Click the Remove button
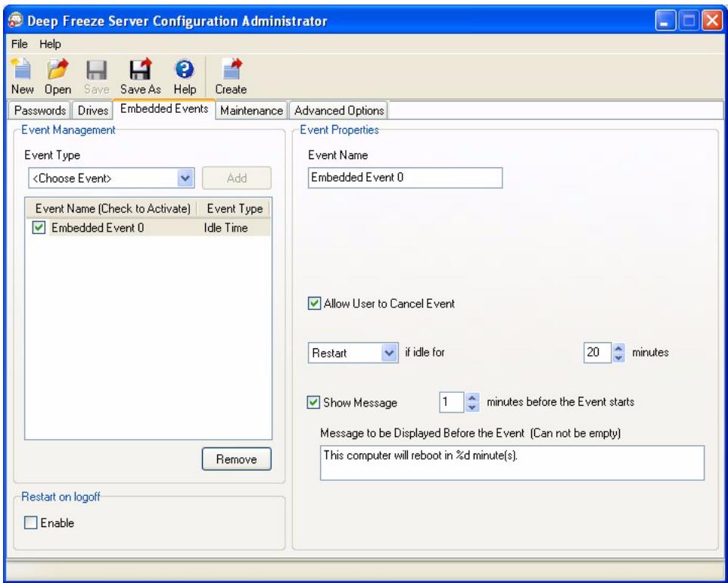The image size is (728, 583). pos(236,459)
